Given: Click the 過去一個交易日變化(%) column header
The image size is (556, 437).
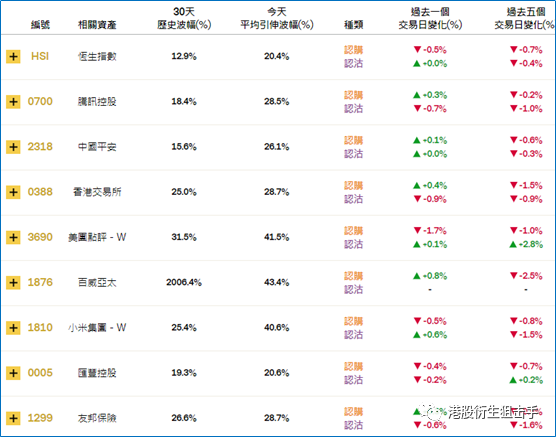Looking at the screenshot, I should tap(430, 18).
